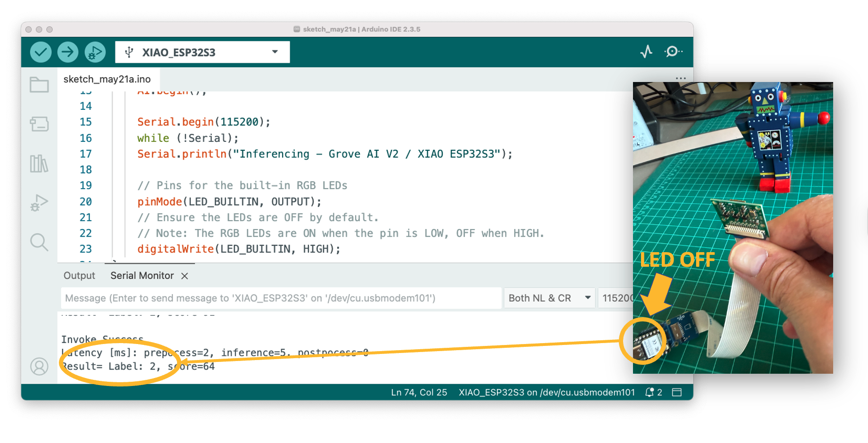
Task: Start debugging with the Debug button
Action: 95,52
